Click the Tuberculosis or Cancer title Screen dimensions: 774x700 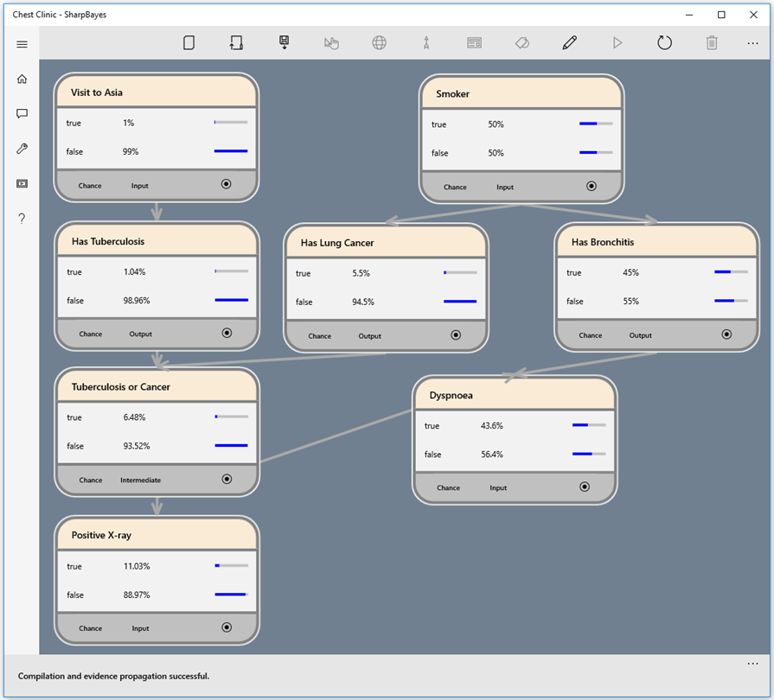121,387
